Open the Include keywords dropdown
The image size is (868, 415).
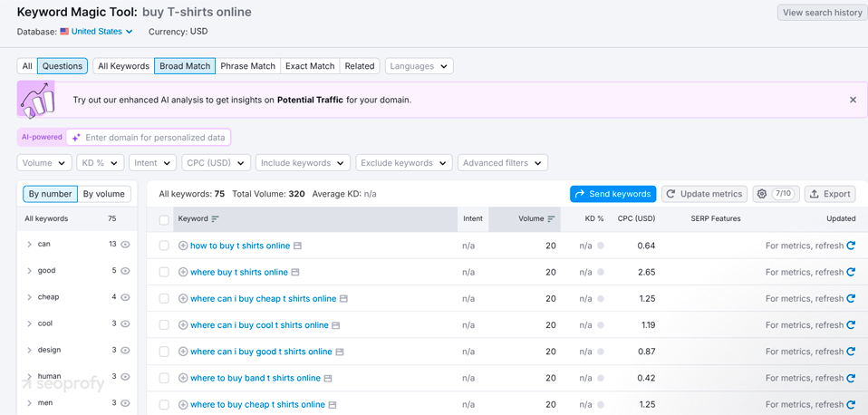303,163
